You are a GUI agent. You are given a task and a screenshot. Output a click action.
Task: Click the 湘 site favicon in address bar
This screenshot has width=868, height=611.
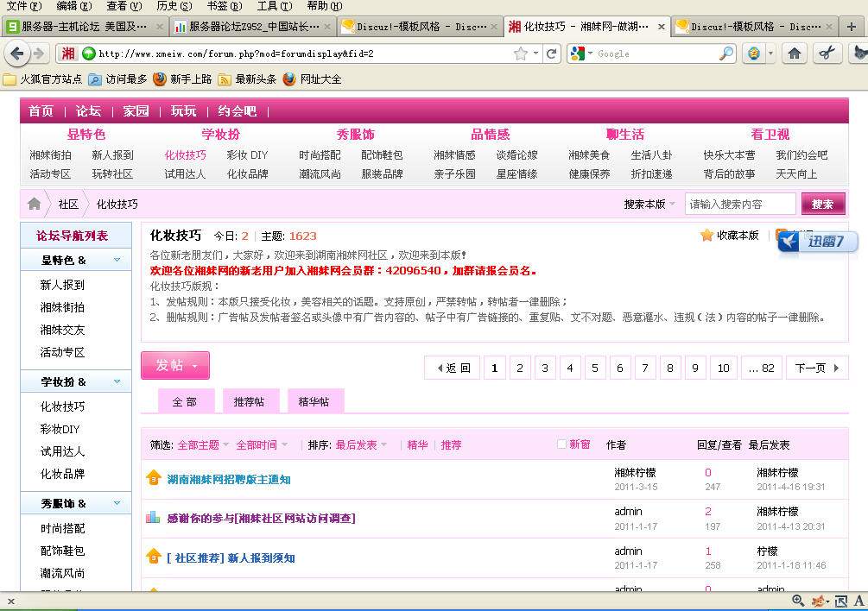68,54
